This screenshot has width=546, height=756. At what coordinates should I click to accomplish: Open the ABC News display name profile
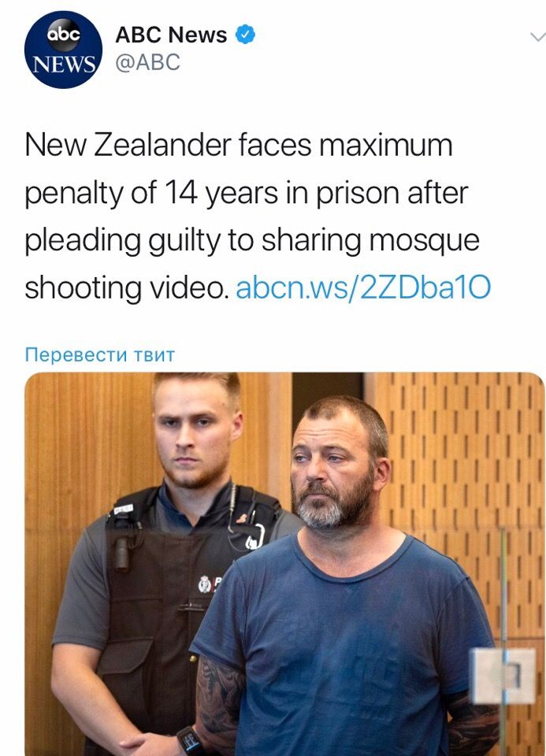tap(171, 35)
